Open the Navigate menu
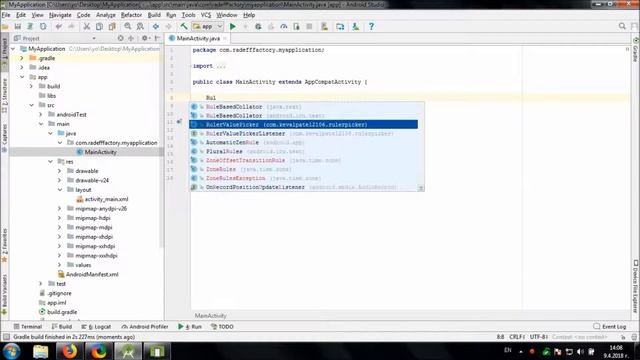The image size is (640, 360). (x=60, y=15)
